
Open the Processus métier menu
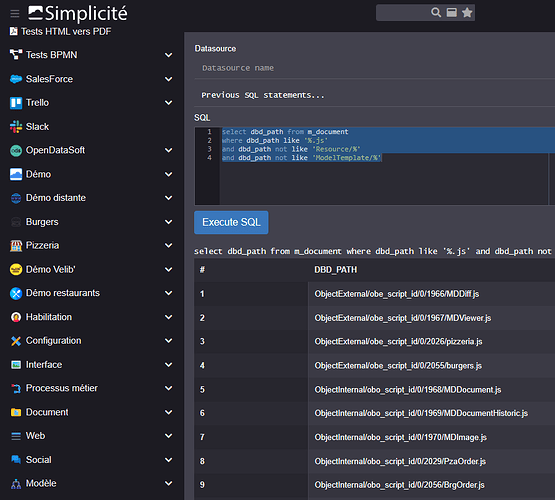tap(62, 388)
